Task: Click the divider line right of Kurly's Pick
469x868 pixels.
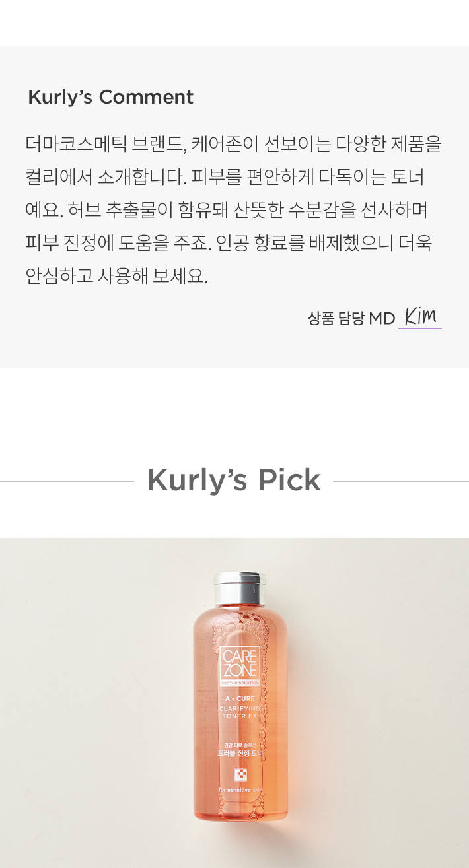Action: (401, 481)
